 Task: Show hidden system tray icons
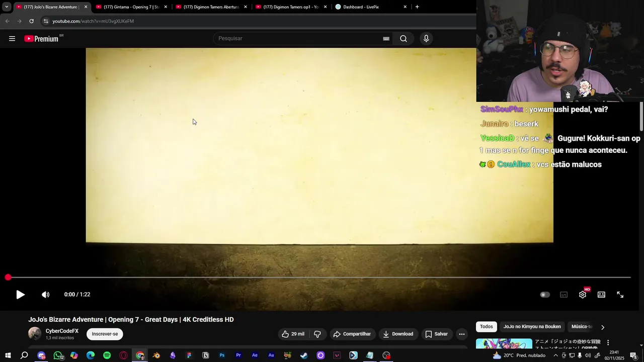tap(555, 355)
